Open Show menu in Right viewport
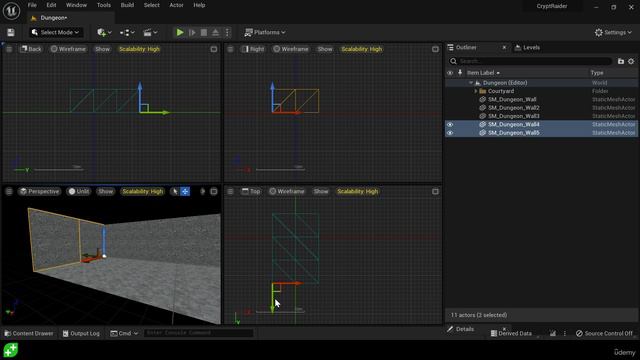640x360 pixels. pos(325,49)
